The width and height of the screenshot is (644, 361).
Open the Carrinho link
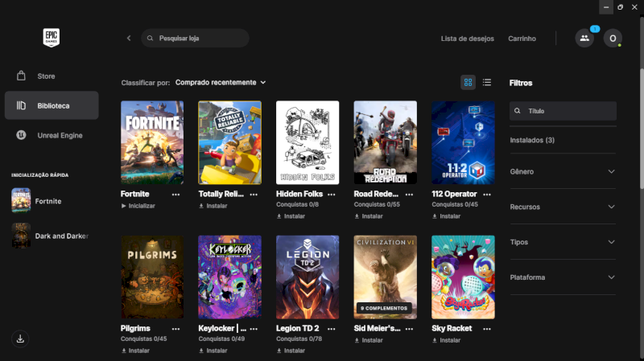522,39
